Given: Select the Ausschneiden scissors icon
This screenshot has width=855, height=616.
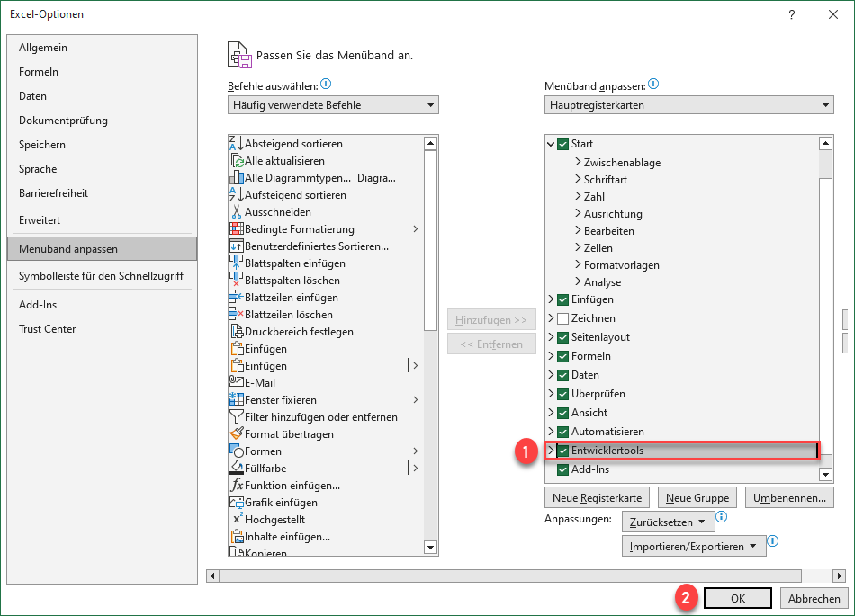Looking at the screenshot, I should pos(236,212).
